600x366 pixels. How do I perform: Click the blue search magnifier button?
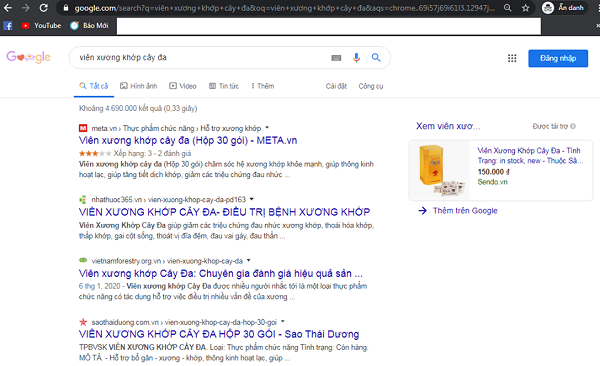[x=376, y=57]
